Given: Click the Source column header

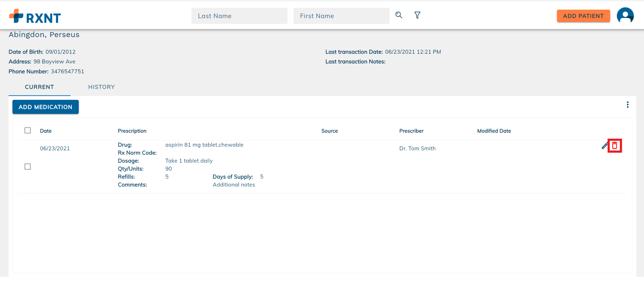Looking at the screenshot, I should pos(329,131).
